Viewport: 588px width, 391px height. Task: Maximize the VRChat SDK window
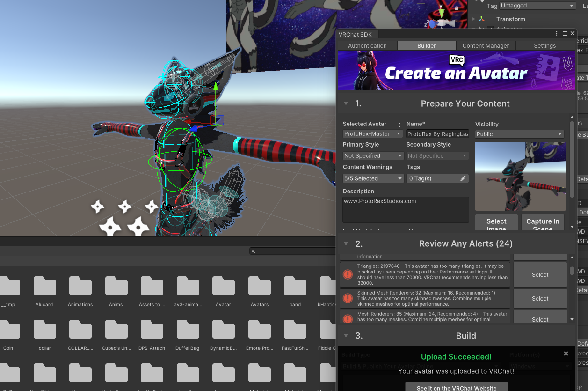[565, 34]
